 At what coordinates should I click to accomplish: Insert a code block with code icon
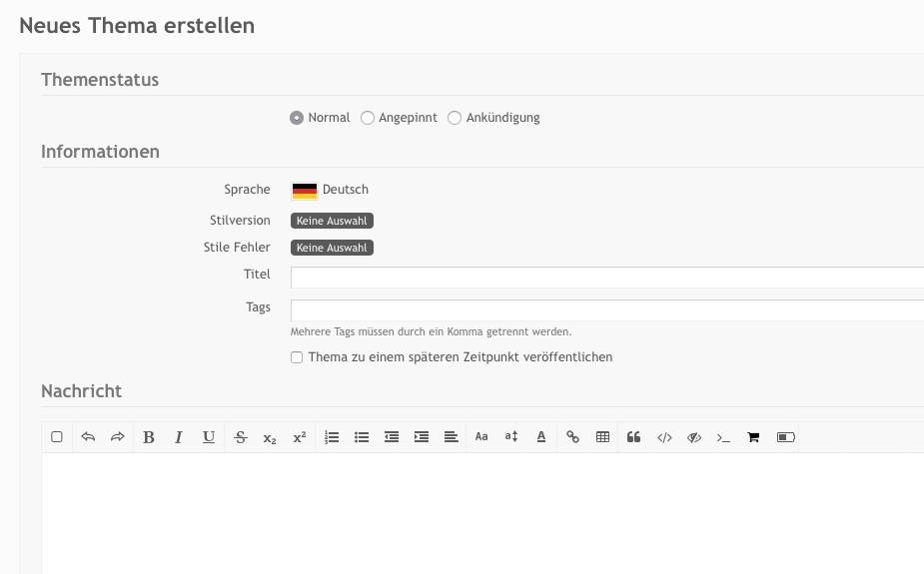664,437
